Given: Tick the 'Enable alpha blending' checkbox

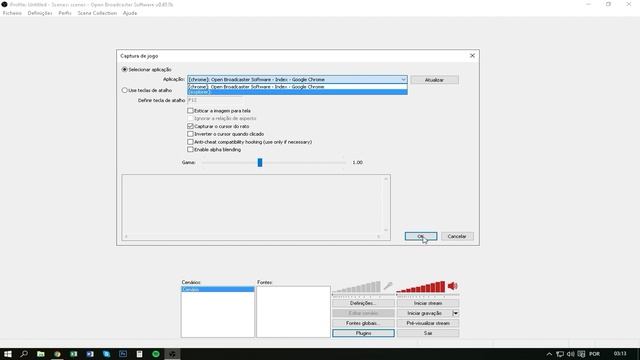Looking at the screenshot, I should (x=190, y=149).
